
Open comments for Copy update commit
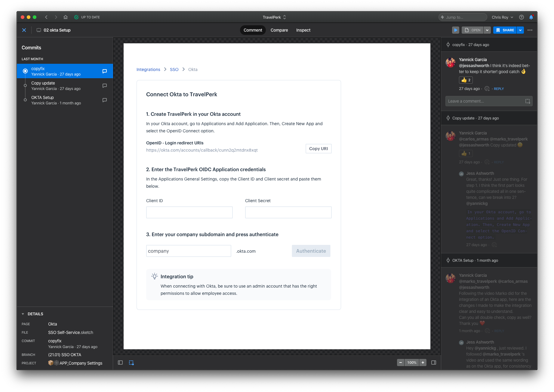(105, 86)
